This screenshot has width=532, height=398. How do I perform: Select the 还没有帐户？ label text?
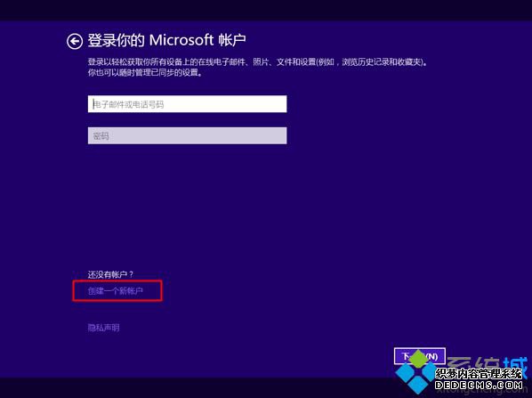tap(110, 274)
